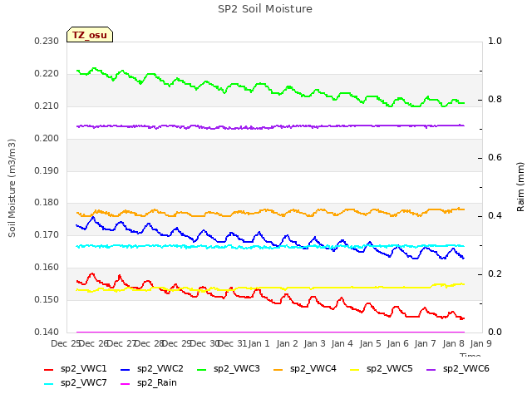Select the sp2_VWC7 legend label
The height and width of the screenshot is (399, 532).
pyautogui.click(x=83, y=383)
